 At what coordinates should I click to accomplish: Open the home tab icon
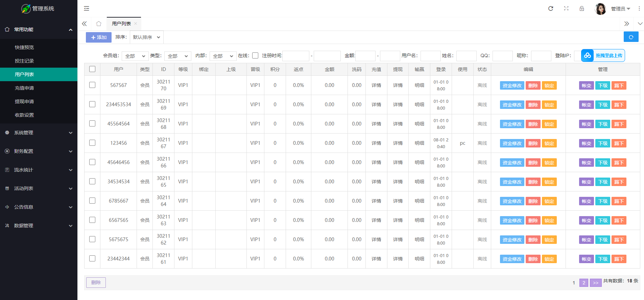click(99, 24)
